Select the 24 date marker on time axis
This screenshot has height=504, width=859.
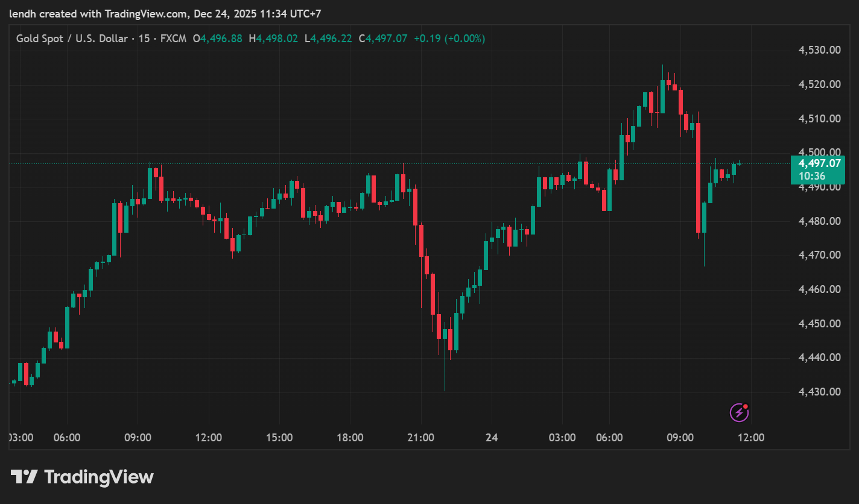(x=492, y=438)
